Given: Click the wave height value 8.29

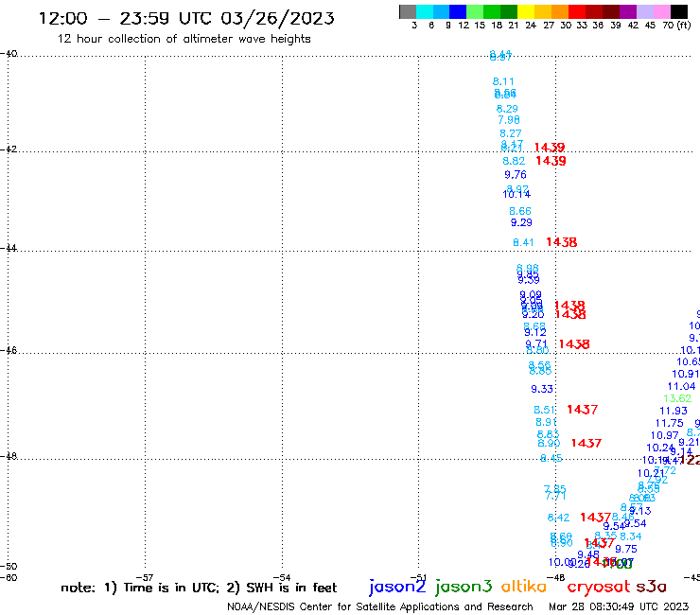Looking at the screenshot, I should 507,109.
